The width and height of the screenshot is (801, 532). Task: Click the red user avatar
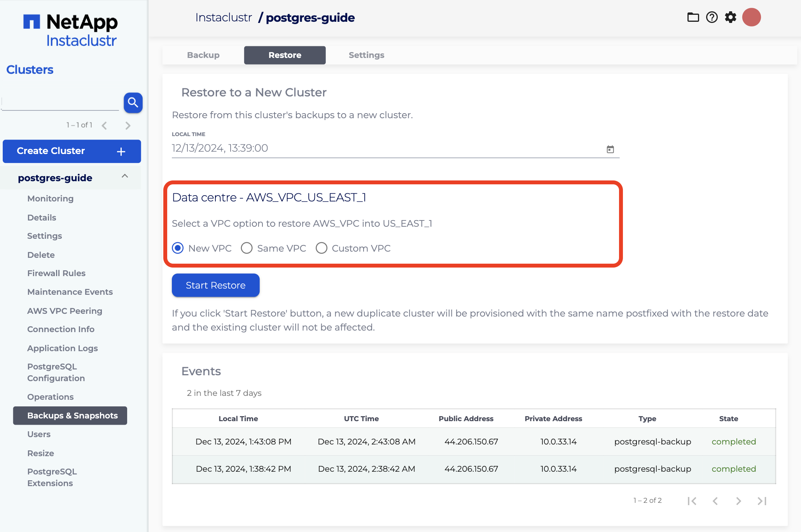click(x=751, y=17)
